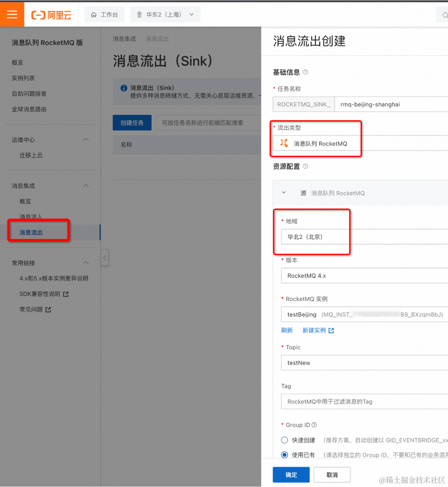Open 迁移上云 in sidebar
This screenshot has height=487, width=448.
point(31,155)
